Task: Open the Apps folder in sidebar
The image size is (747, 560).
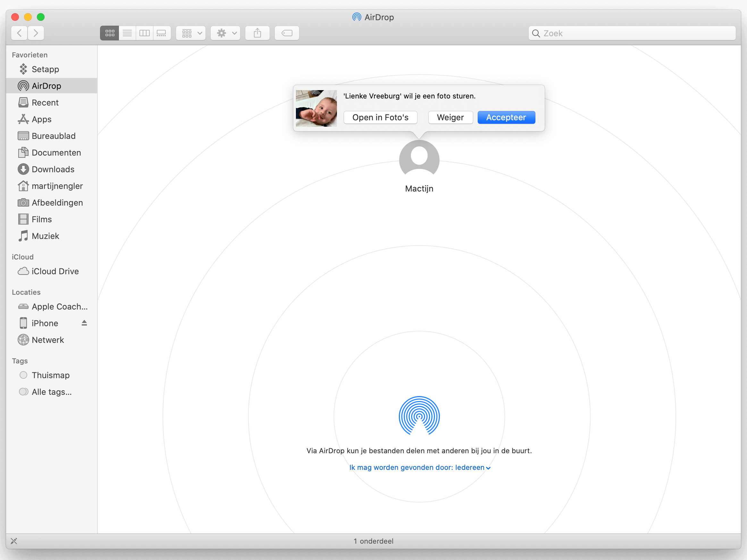Action: (x=52, y=119)
